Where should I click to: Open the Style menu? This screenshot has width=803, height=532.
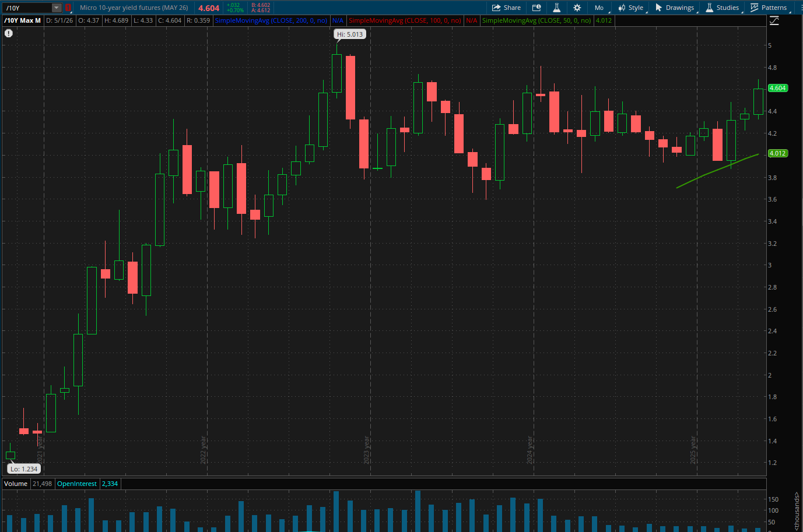[631, 8]
